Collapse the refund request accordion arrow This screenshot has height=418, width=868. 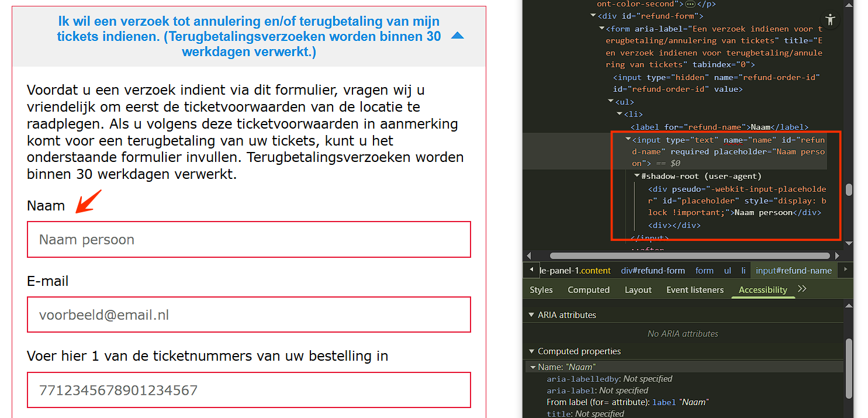(458, 36)
